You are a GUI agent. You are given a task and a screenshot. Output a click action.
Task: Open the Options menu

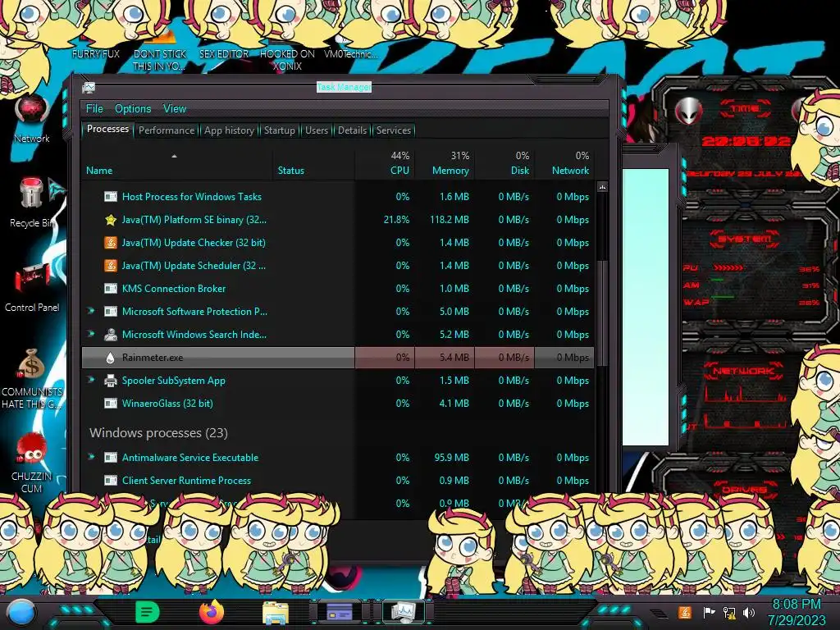tap(133, 109)
